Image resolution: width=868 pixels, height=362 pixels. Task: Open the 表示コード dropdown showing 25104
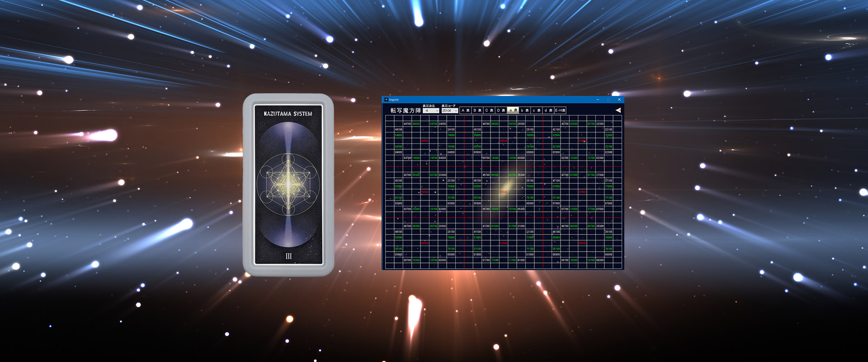point(450,110)
